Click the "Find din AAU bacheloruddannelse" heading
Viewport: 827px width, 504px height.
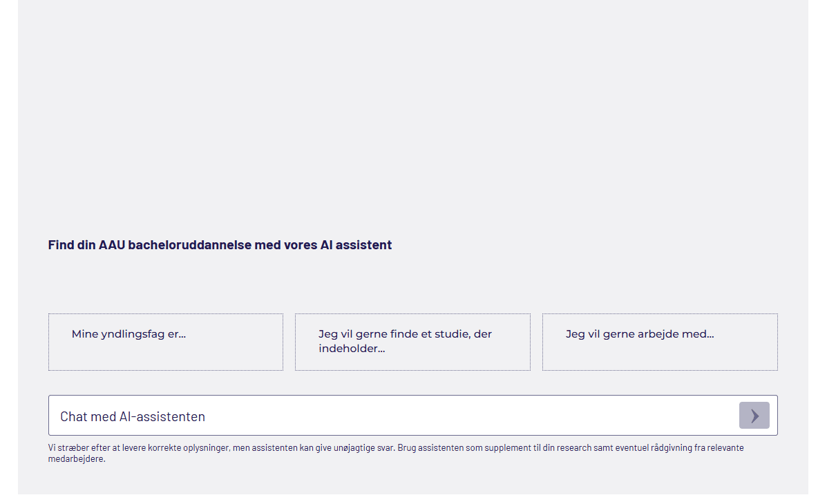220,245
